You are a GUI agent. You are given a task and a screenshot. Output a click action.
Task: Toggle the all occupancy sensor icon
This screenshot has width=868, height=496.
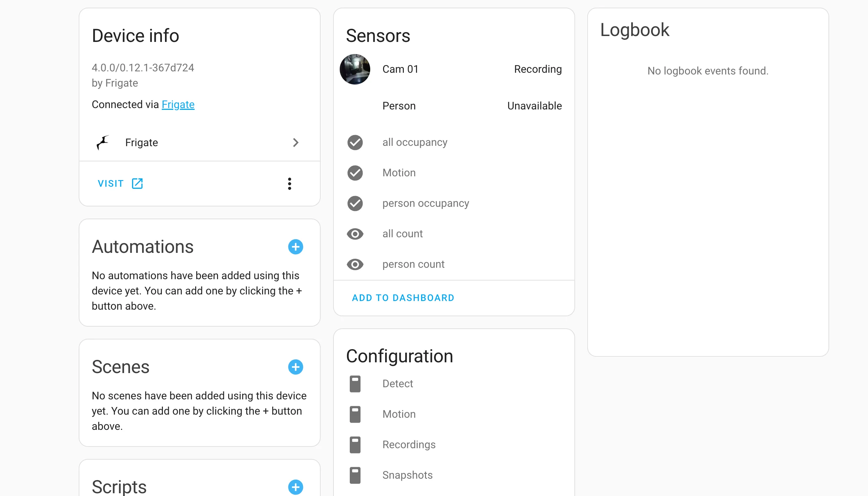355,142
